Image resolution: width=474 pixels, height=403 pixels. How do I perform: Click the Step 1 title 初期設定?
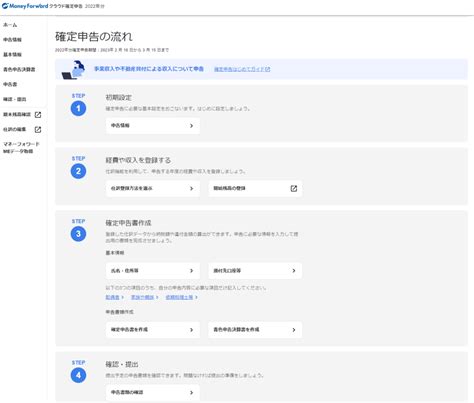(118, 97)
